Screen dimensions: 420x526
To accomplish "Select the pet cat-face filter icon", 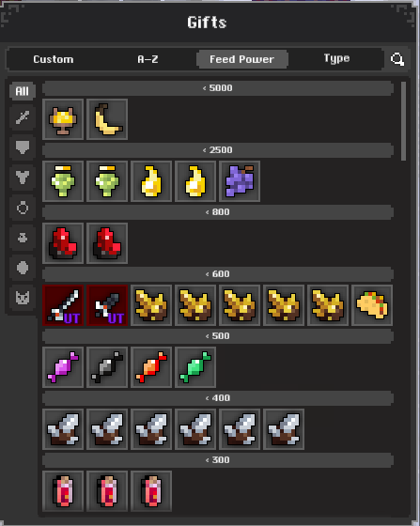I will (x=23, y=298).
